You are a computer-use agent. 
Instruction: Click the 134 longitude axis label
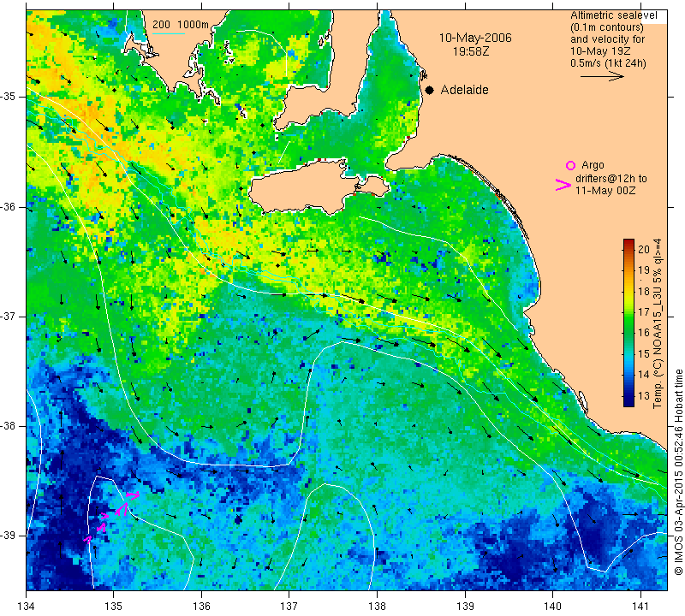tap(27, 607)
